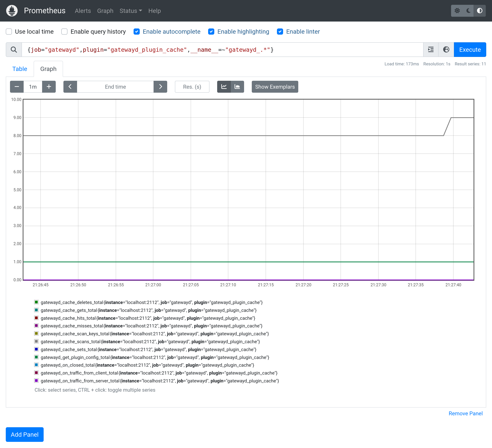Click the Res. (s) input field
This screenshot has width=492, height=448.
192,87
